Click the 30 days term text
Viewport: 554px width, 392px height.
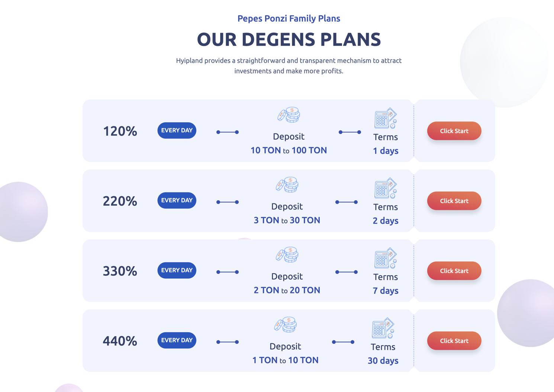point(383,361)
